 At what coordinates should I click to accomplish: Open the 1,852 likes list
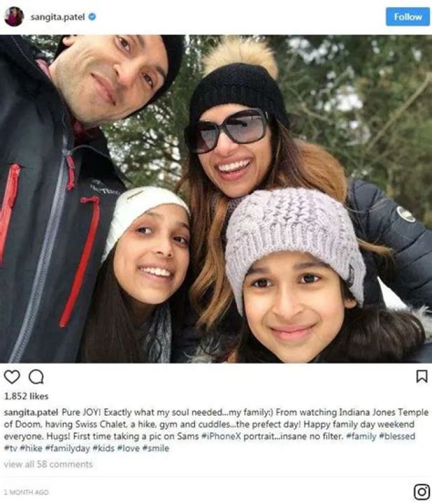click(x=26, y=397)
